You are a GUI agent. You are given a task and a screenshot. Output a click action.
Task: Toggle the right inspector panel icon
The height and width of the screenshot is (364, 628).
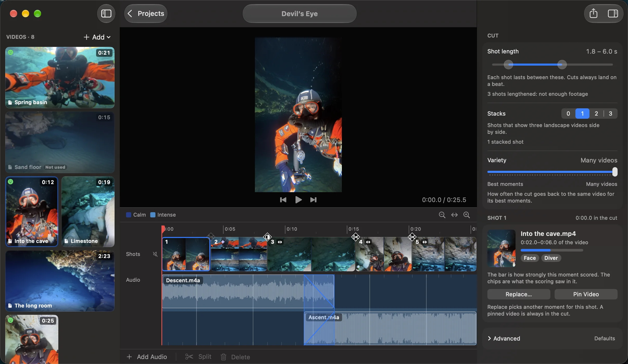click(613, 14)
